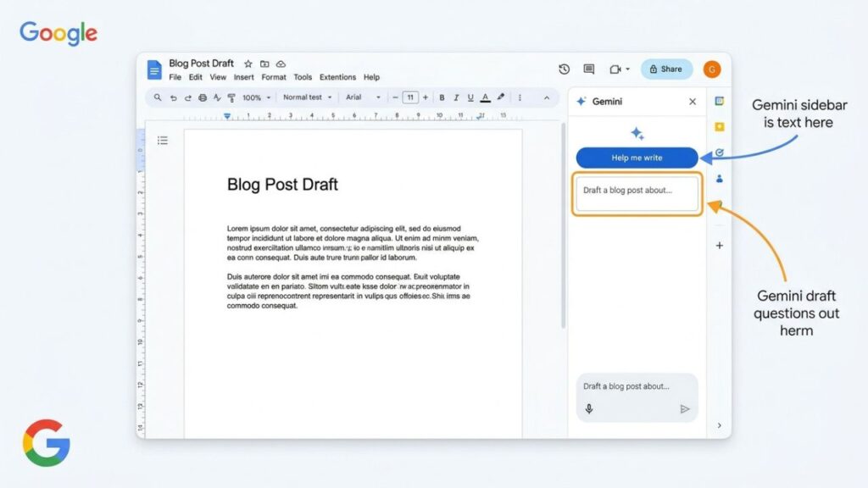Toggle underline formatting

click(470, 97)
